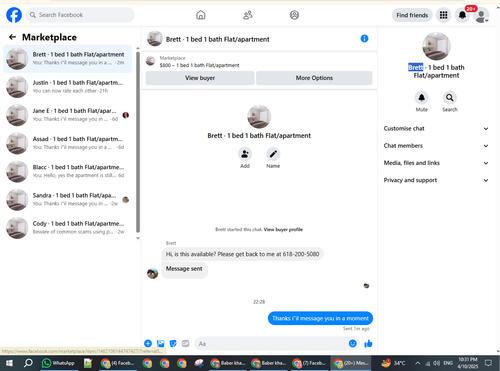Switch to the (20+) Mes... Chrome taskbar tab
500x371 pixels.
(x=351, y=363)
